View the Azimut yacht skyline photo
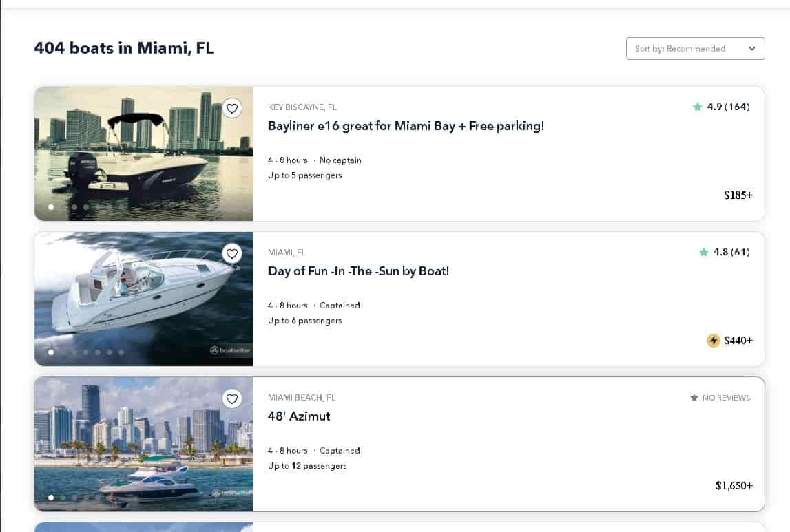The width and height of the screenshot is (790, 532). coord(143,444)
